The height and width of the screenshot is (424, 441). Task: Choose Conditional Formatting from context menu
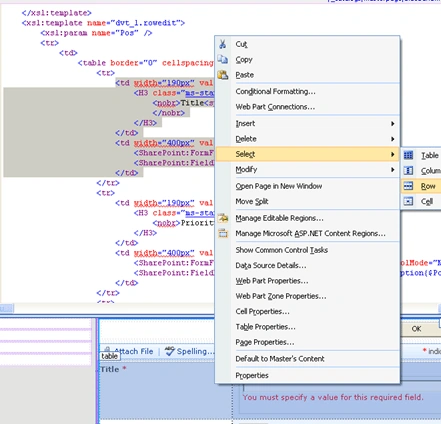click(275, 91)
